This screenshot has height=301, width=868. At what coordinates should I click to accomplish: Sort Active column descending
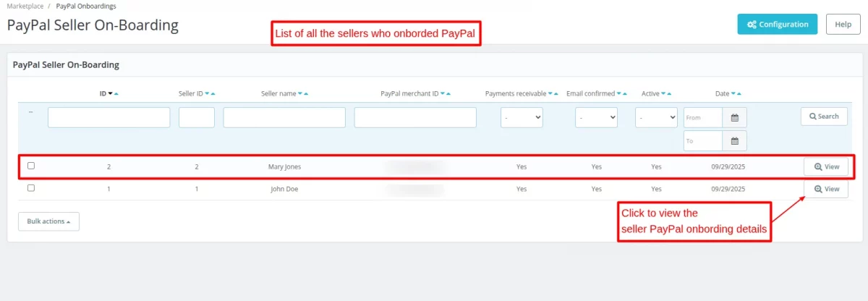click(x=663, y=94)
